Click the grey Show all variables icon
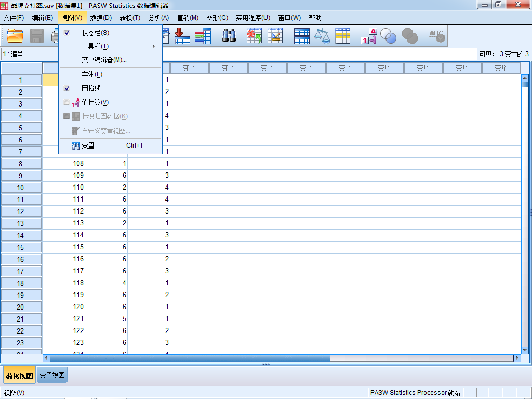 [x=409, y=36]
